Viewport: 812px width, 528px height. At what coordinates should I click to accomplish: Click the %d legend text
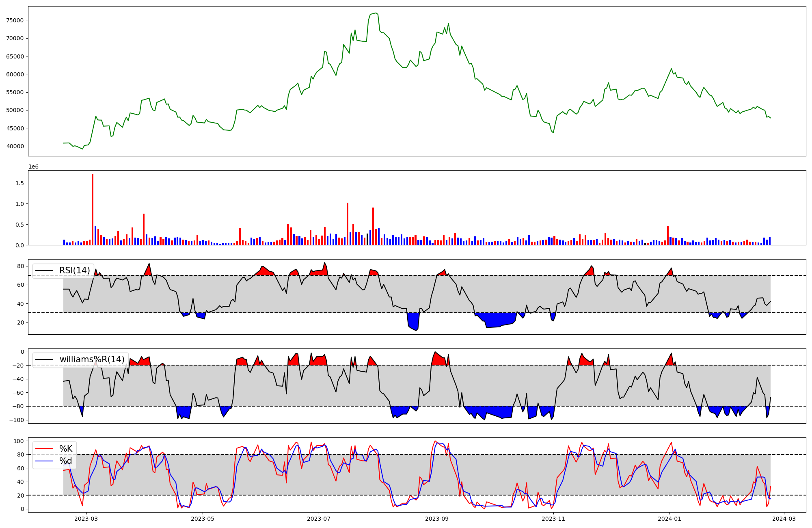65,461
